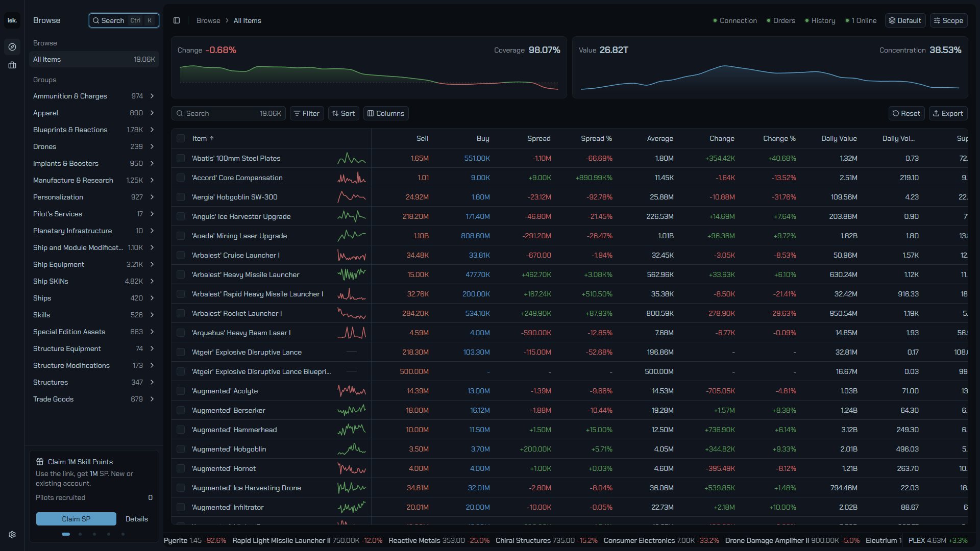Viewport: 980px width, 551px height.
Task: Open Details for skill point offer
Action: point(137,519)
